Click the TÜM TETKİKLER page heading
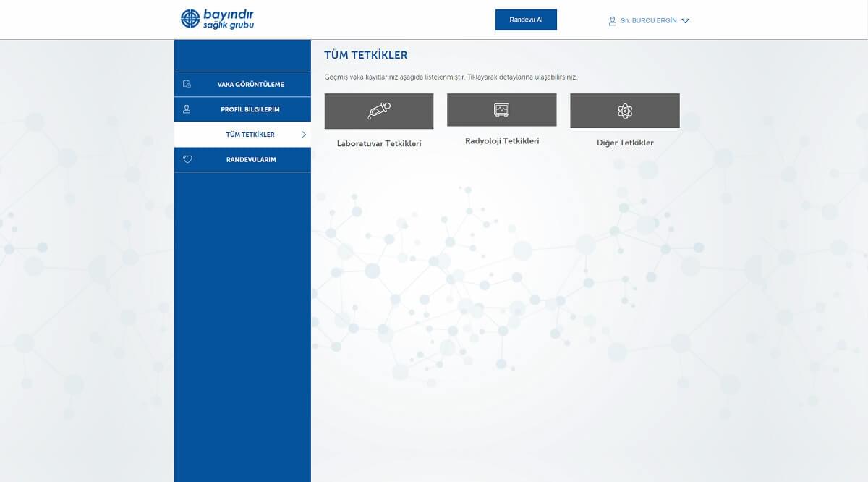868x482 pixels. point(365,55)
